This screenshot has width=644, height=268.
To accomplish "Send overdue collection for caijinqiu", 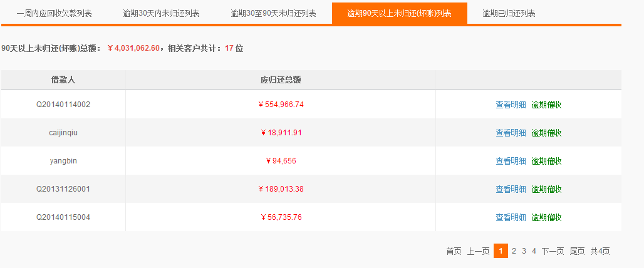I will [x=546, y=133].
